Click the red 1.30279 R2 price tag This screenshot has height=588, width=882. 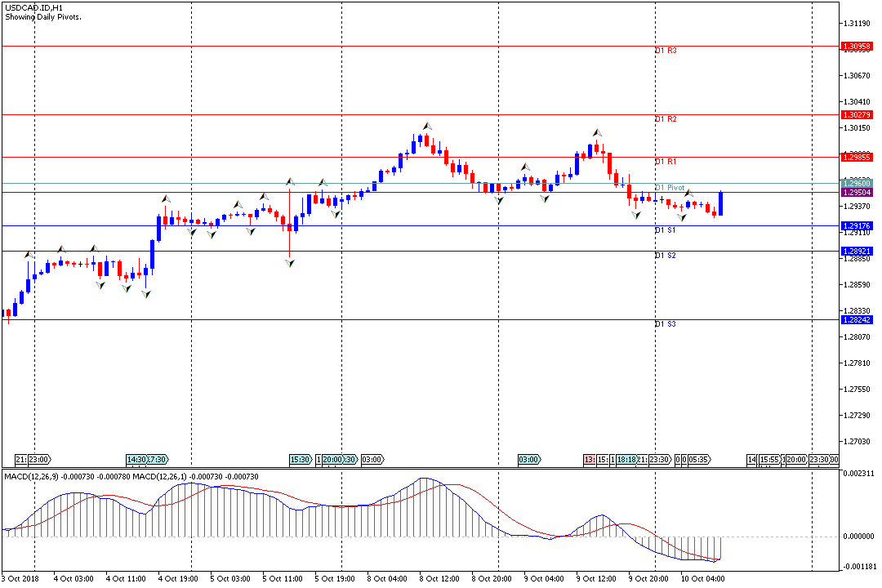coord(857,115)
